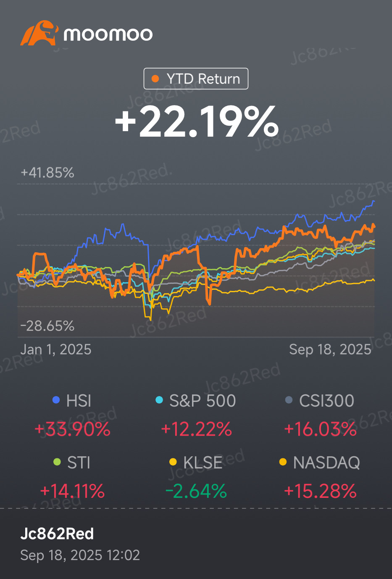Screen dimensions: 392x579
Task: Select the STI +14.11% value
Action: [x=72, y=491]
